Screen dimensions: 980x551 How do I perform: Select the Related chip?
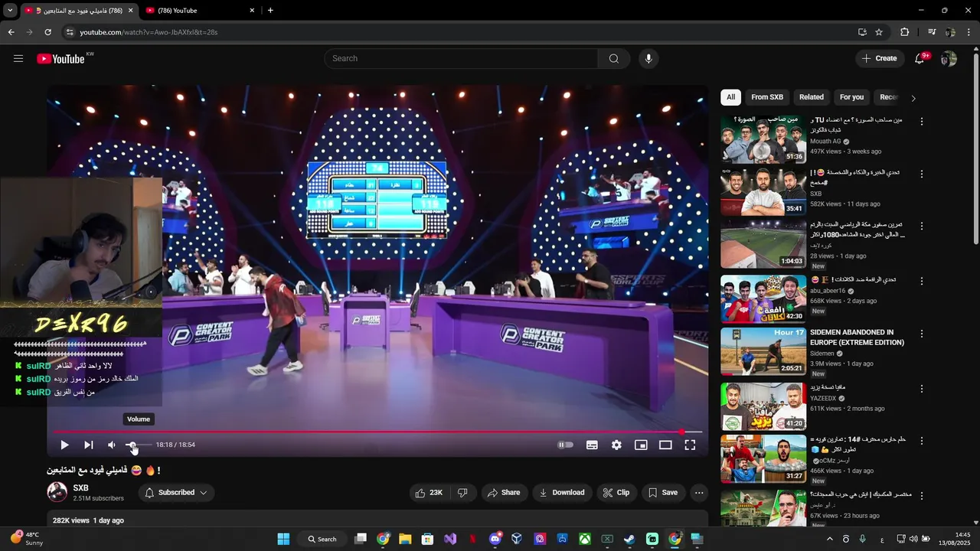812,97
